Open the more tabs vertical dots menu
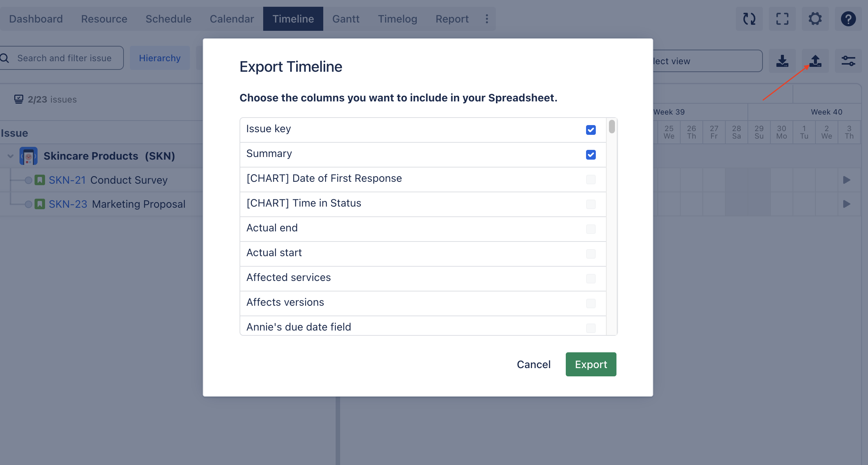868x465 pixels. tap(487, 19)
